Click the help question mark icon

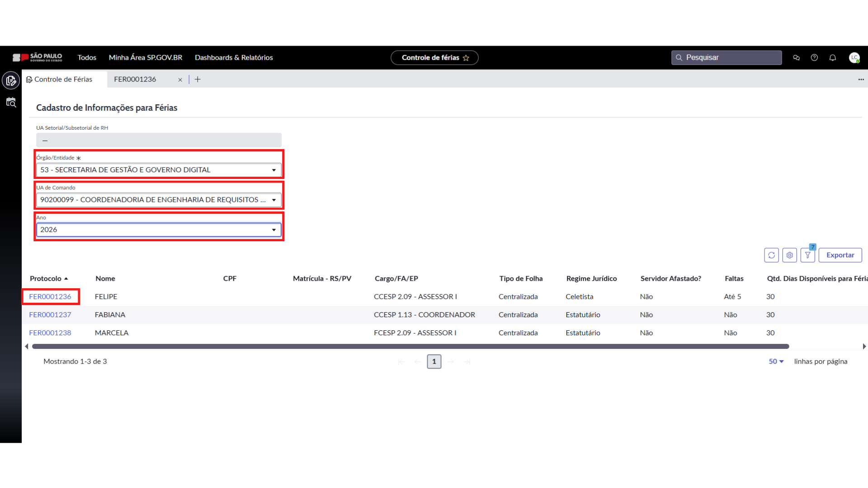pyautogui.click(x=814, y=58)
